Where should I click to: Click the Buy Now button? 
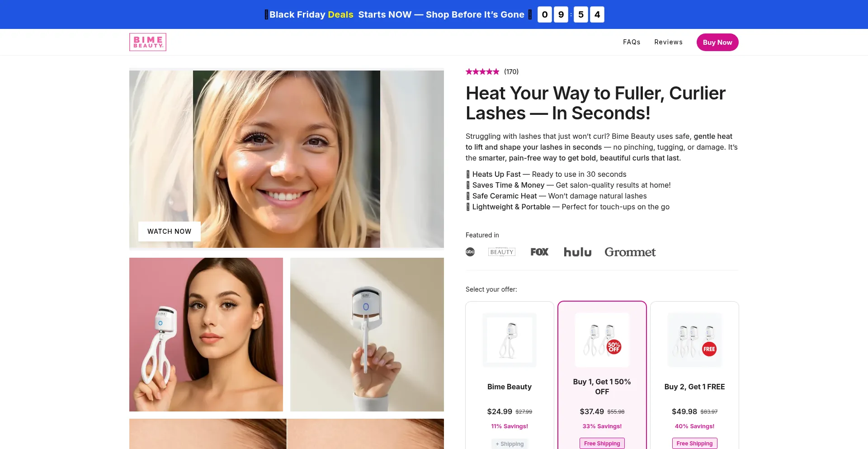point(717,42)
